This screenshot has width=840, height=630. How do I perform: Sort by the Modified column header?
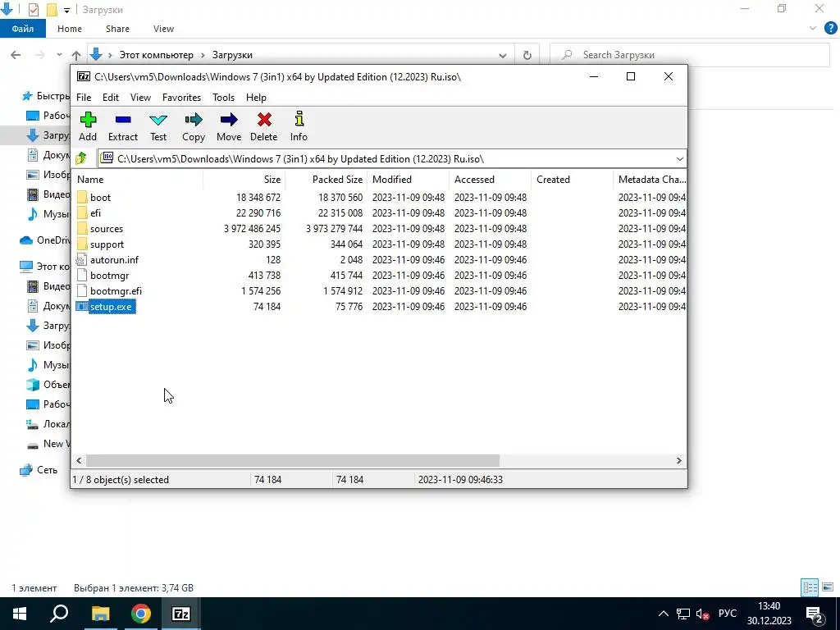(x=408, y=180)
